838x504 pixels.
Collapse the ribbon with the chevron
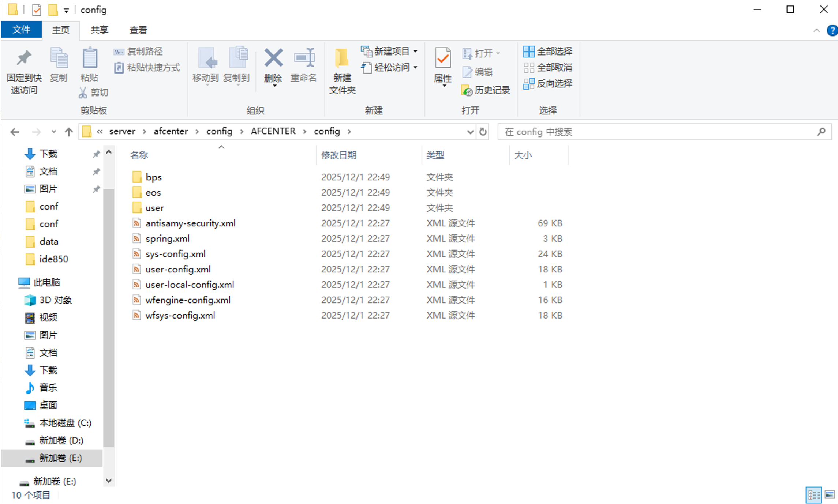(x=816, y=30)
